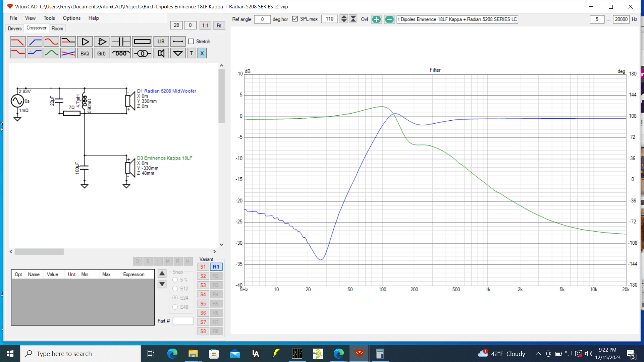
Task: Select the E12 snap series
Action: 175,289
